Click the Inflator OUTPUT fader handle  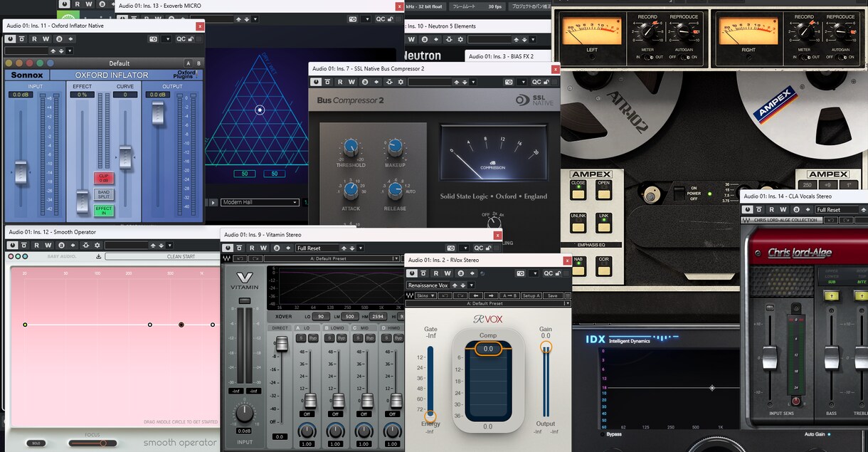158,112
